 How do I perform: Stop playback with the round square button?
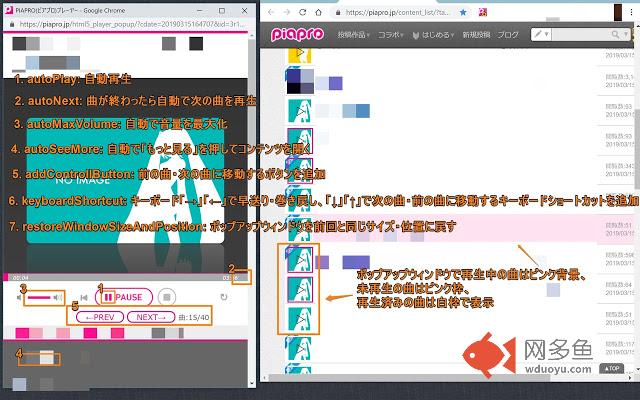(167, 297)
